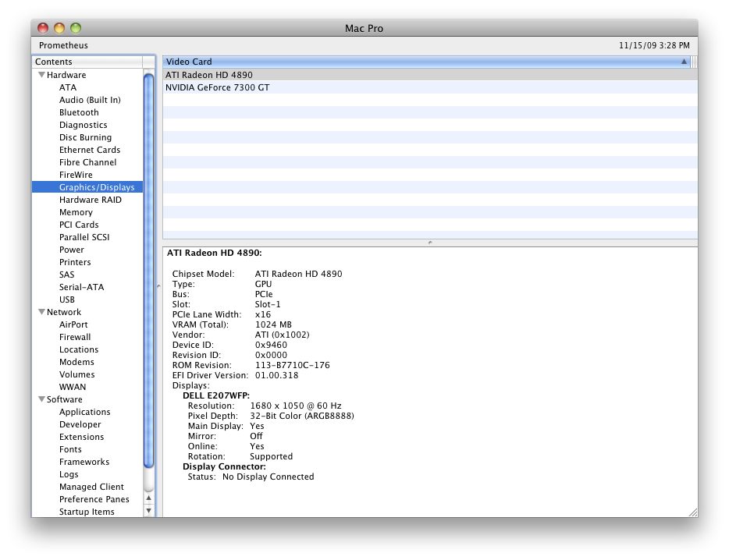This screenshot has height=560, width=729.
Task: Select the ATI Radeon HD 4890 row
Action: [x=429, y=75]
